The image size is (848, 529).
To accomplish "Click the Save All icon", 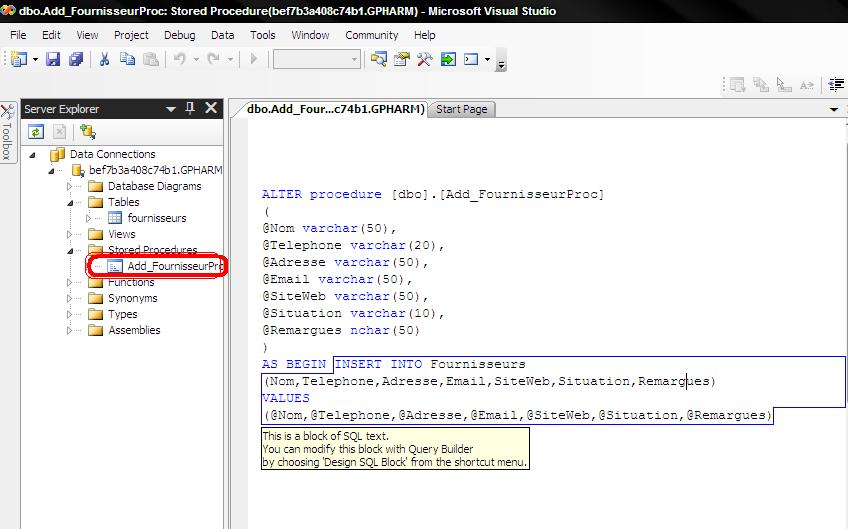I will coord(76,59).
